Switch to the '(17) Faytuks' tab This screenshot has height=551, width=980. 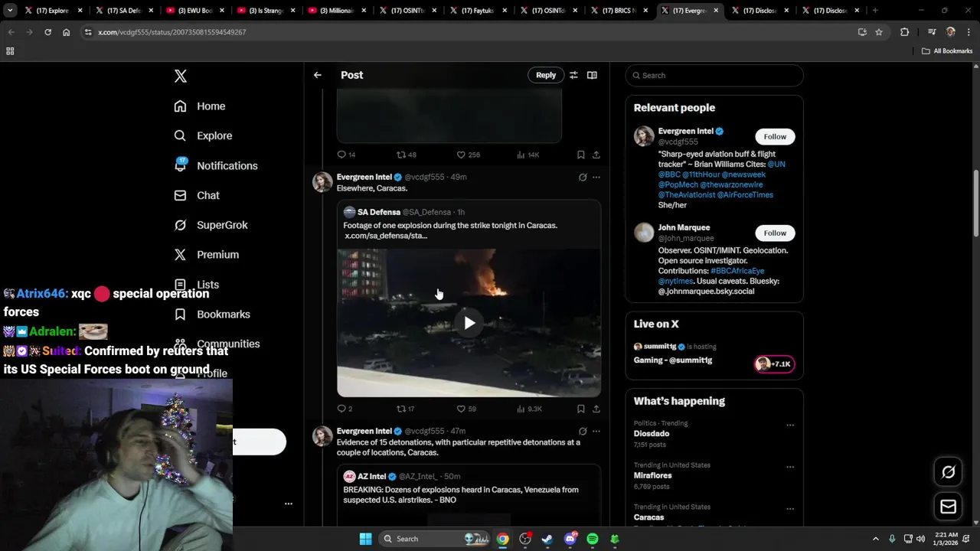(x=478, y=11)
